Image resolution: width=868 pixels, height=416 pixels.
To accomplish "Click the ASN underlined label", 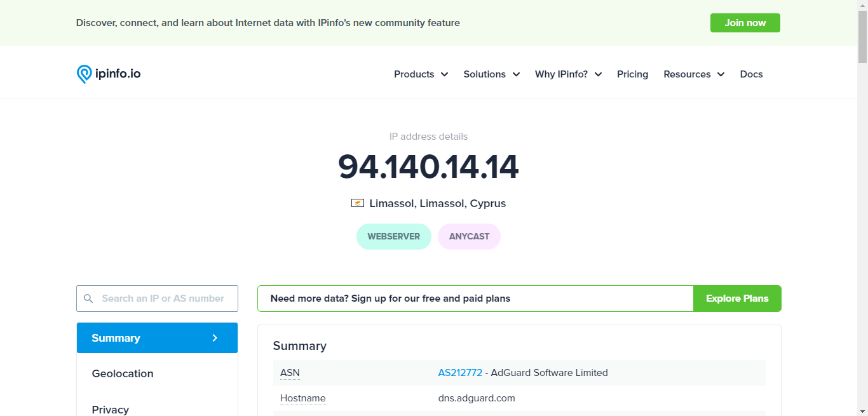I will [x=289, y=373].
